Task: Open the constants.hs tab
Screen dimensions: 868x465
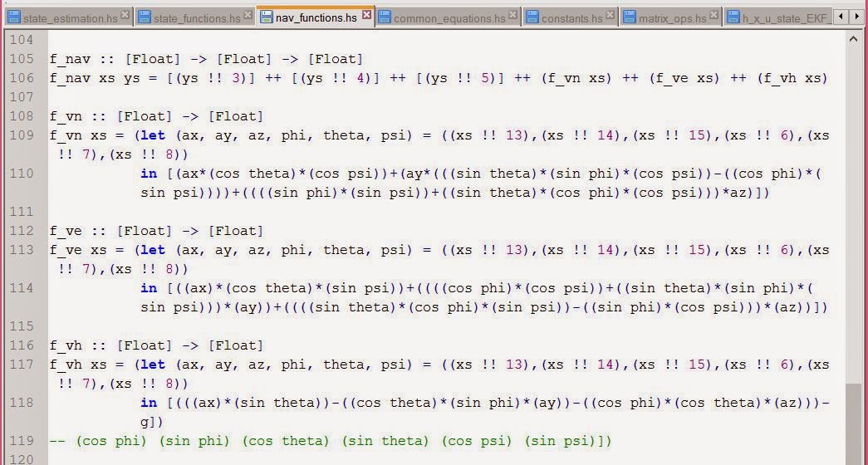Action: point(571,17)
